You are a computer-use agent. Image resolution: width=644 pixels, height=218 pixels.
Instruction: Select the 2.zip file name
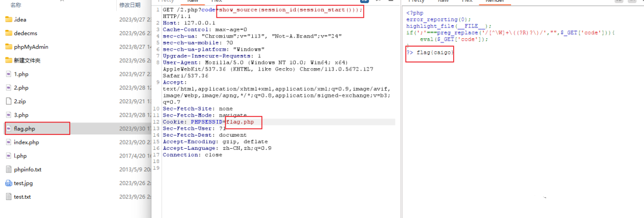pyautogui.click(x=20, y=101)
